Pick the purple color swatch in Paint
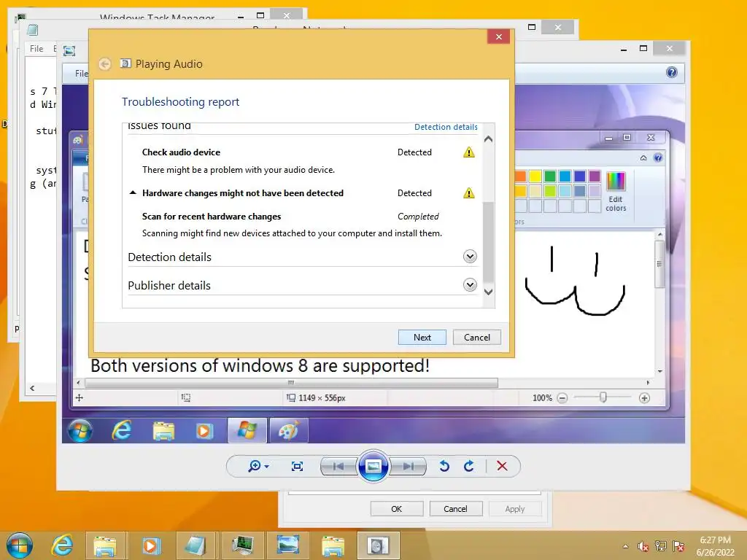The width and height of the screenshot is (747, 560). click(594, 176)
